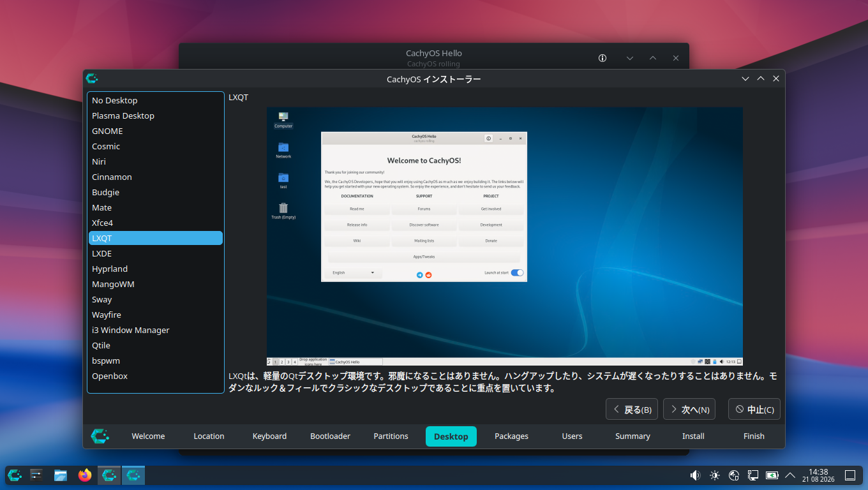The height and width of the screenshot is (490, 868).
Task: Open the clock showing 14:38
Action: click(818, 475)
